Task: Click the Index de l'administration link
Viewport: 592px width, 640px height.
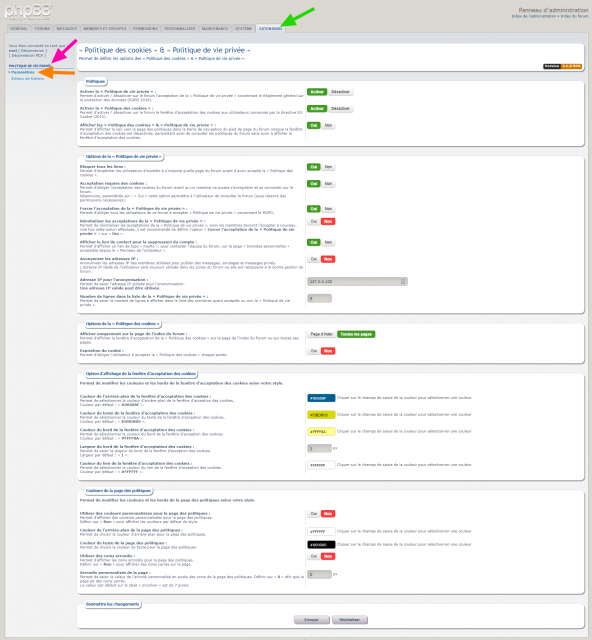Action: click(x=534, y=16)
